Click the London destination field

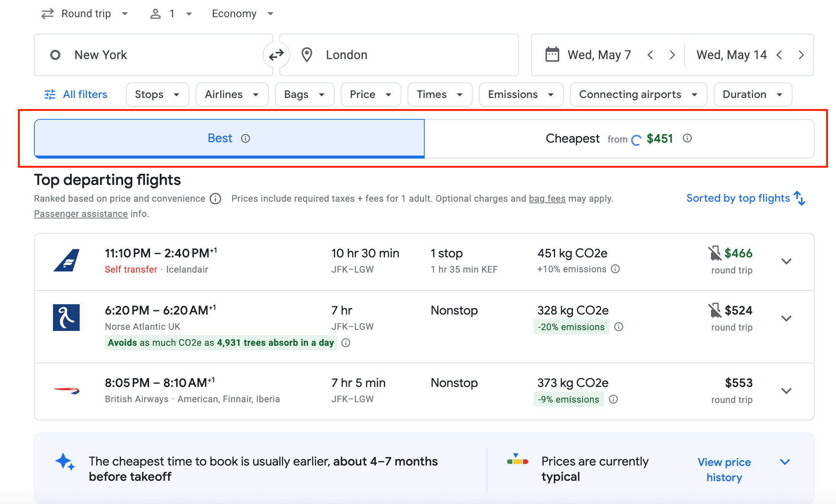pyautogui.click(x=399, y=55)
